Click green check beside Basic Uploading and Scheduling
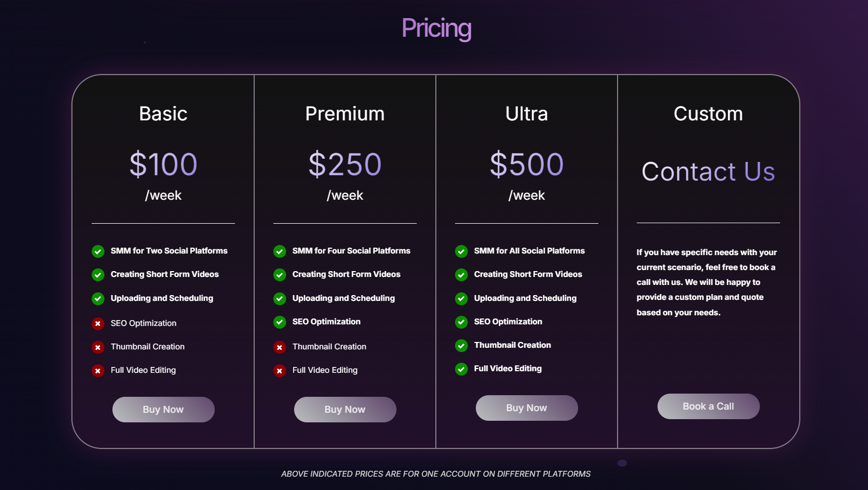The height and width of the screenshot is (490, 868). [x=98, y=299]
